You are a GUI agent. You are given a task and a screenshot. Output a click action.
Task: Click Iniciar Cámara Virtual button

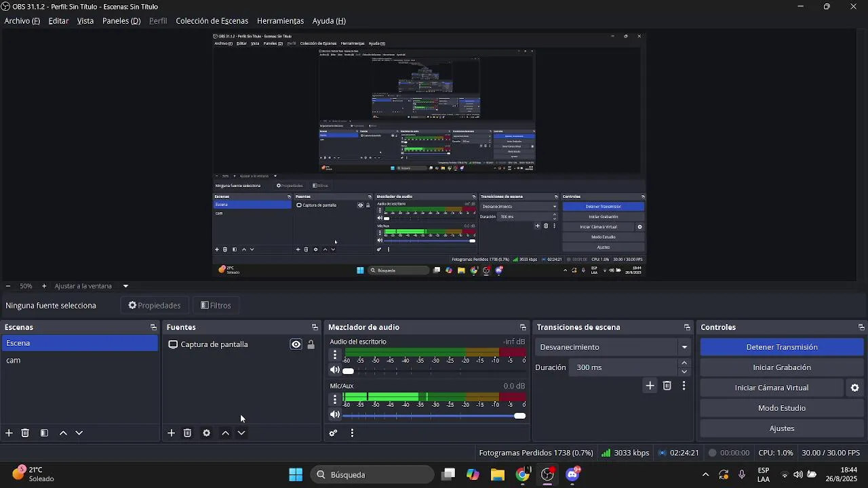click(x=772, y=388)
